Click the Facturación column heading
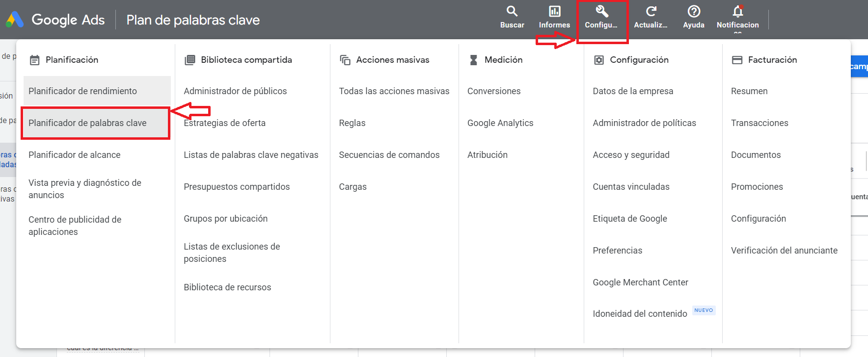 pos(772,60)
